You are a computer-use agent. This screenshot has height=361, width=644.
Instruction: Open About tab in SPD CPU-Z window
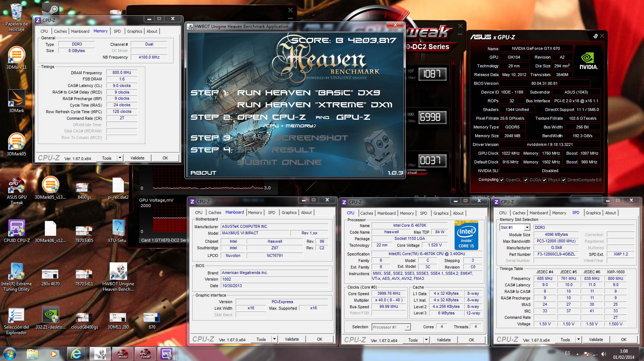pyautogui.click(x=610, y=213)
